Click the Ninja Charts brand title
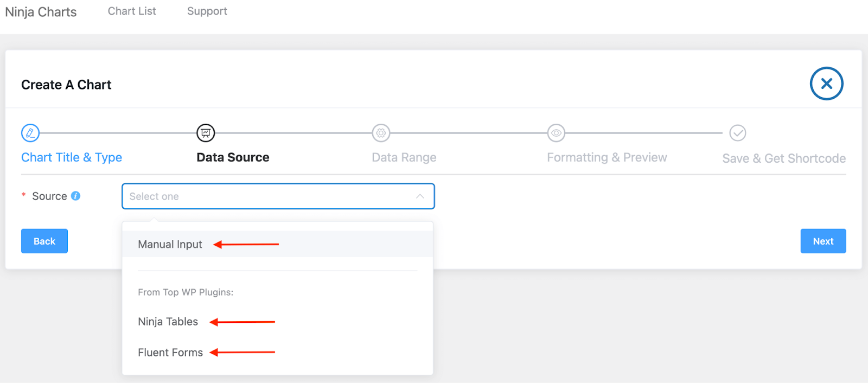Viewport: 868px width, 383px height. point(41,12)
